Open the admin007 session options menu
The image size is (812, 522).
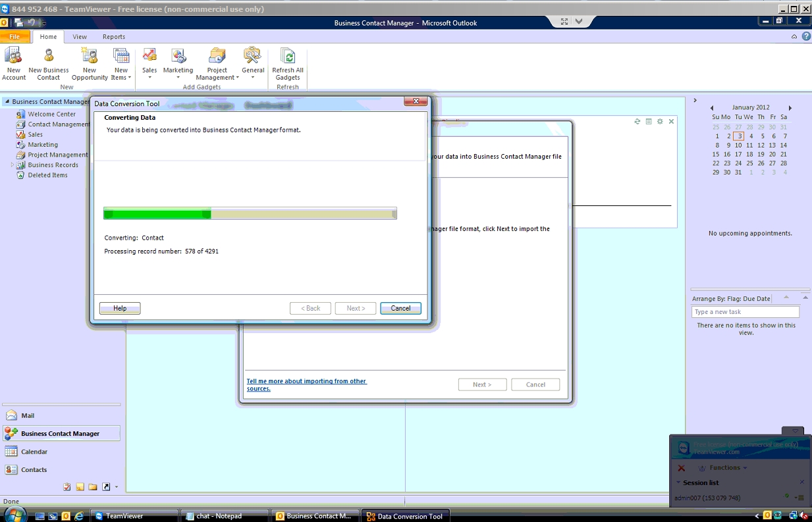coord(800,498)
